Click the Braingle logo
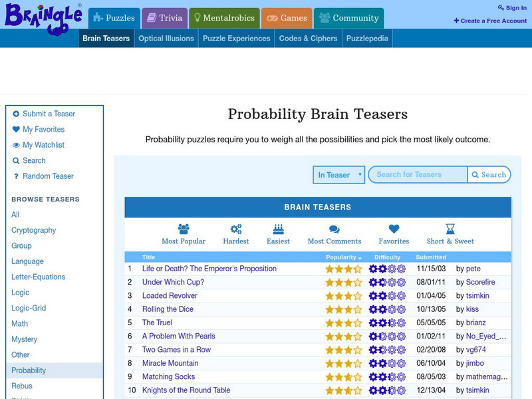This screenshot has width=532, height=399. tap(43, 15)
